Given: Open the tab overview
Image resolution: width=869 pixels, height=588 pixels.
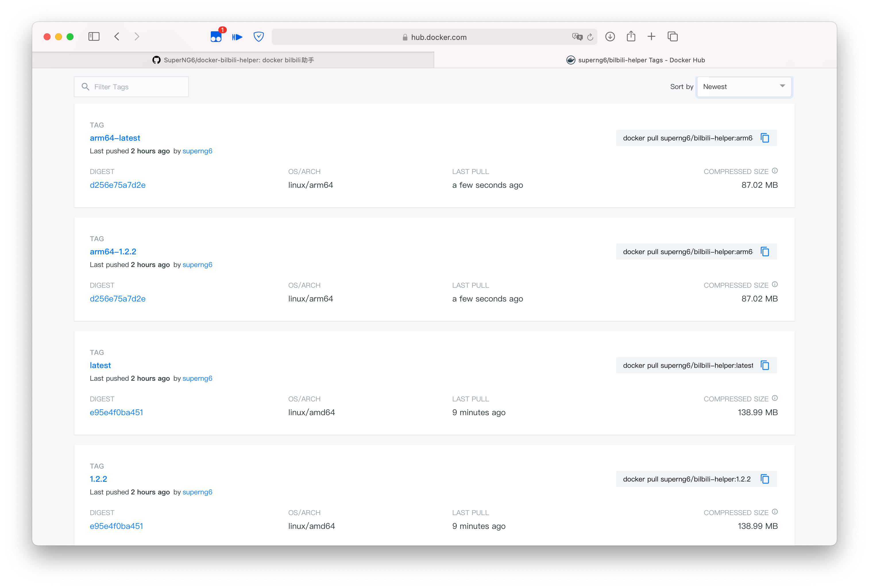Looking at the screenshot, I should point(672,37).
